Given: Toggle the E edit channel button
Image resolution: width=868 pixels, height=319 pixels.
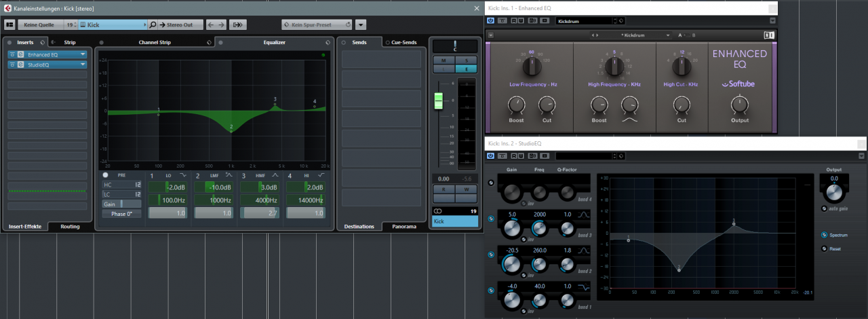Looking at the screenshot, I should pyautogui.click(x=466, y=69).
